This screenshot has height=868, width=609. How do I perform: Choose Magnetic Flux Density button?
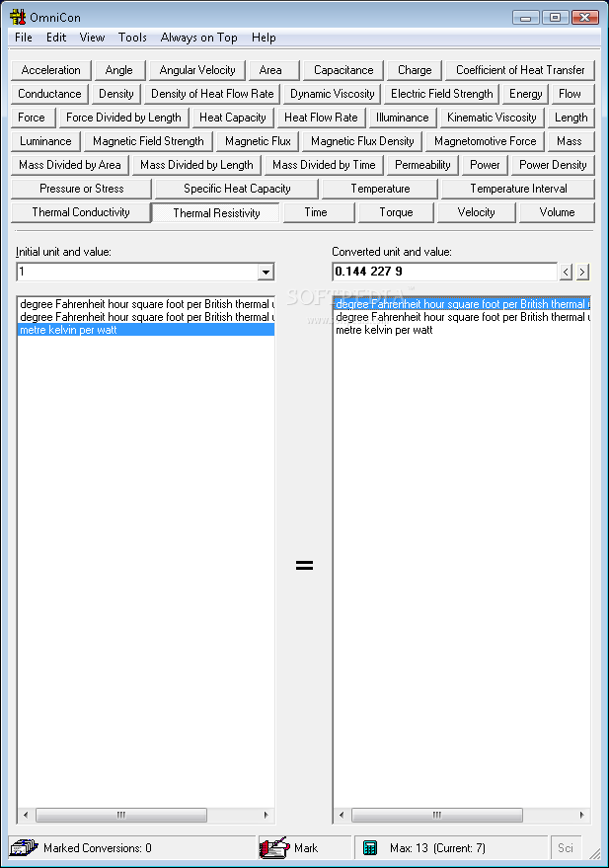[x=362, y=142]
